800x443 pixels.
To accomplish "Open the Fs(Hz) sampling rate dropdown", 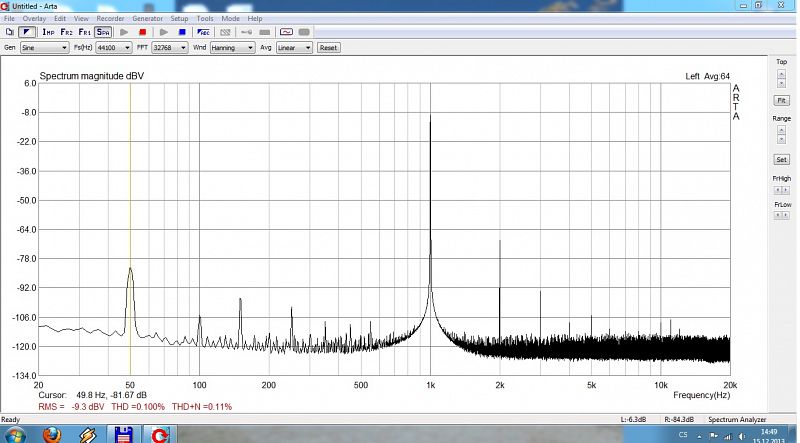I will point(114,47).
